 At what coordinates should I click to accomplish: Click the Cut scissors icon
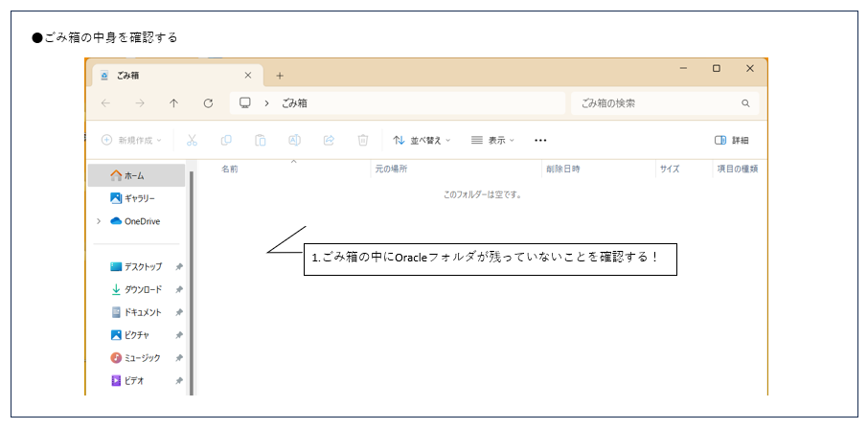[x=192, y=140]
